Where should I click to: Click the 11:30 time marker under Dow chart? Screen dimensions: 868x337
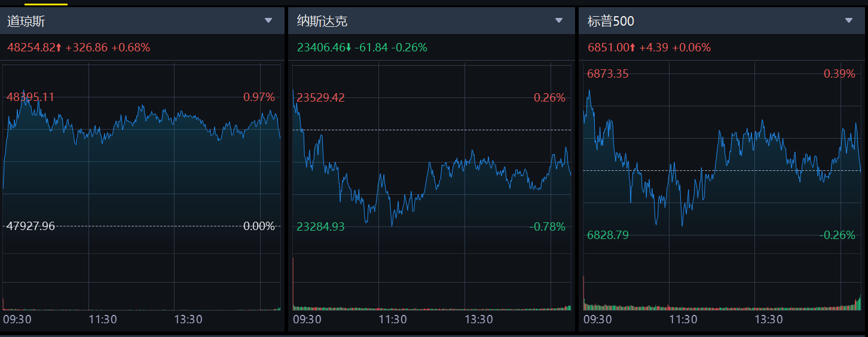tap(103, 320)
